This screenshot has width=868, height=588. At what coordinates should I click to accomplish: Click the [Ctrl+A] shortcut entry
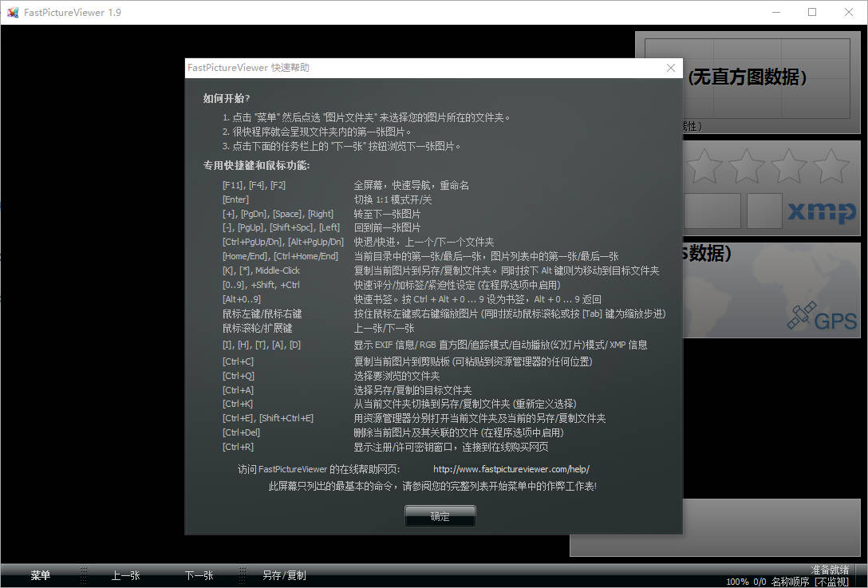click(x=238, y=390)
